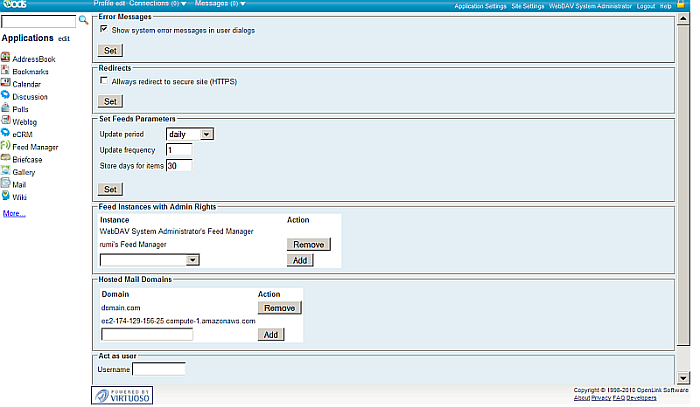Select the Weblog icon
Viewport: 700px width, 407px height.
(6, 121)
